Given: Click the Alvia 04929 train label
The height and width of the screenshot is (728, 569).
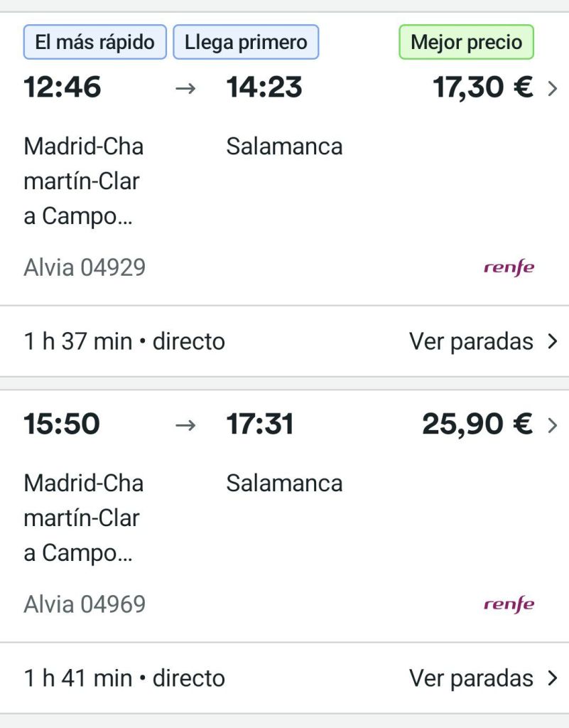Looking at the screenshot, I should (85, 268).
